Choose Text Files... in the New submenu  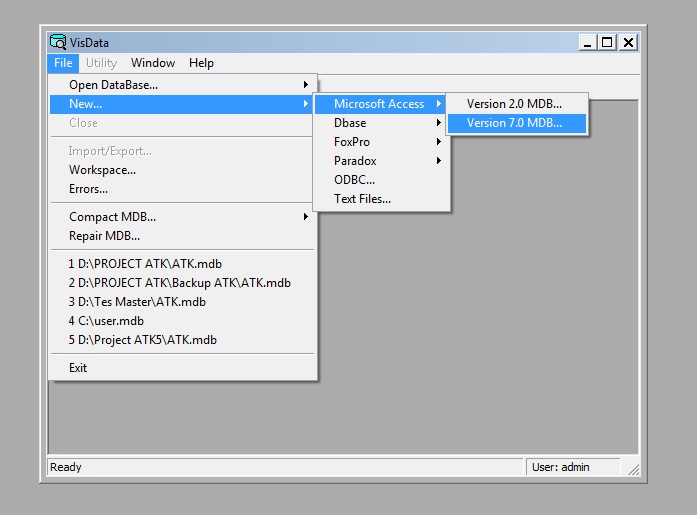[x=381, y=199]
